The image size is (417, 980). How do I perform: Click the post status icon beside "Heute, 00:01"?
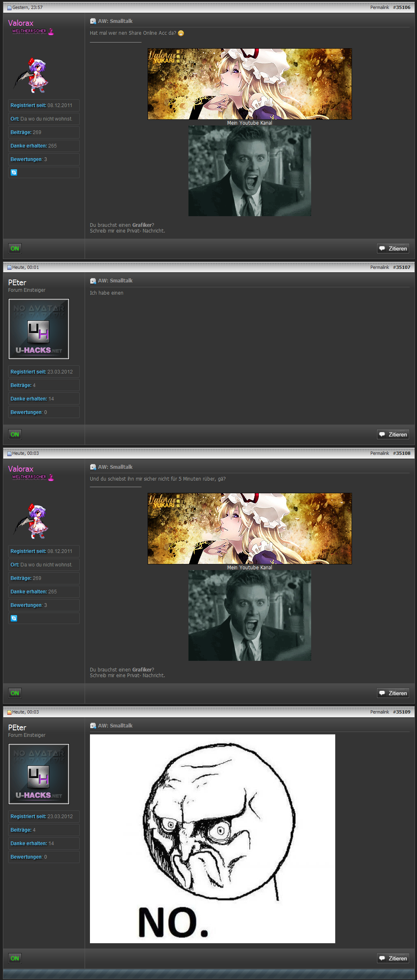pos(9,268)
